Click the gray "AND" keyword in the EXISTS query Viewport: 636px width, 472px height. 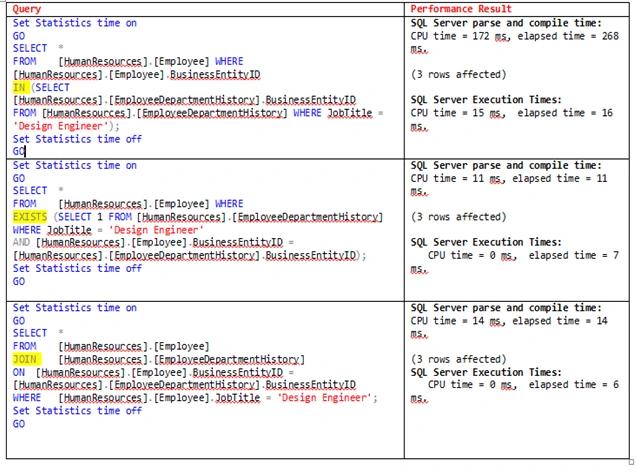pos(21,242)
